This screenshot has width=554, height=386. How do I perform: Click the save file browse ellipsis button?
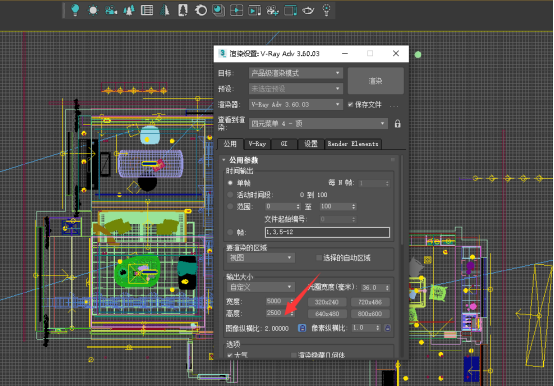pyautogui.click(x=394, y=105)
